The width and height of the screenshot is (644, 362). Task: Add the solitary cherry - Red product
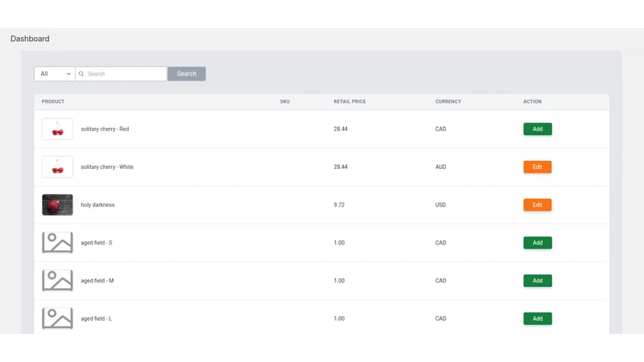[538, 129]
